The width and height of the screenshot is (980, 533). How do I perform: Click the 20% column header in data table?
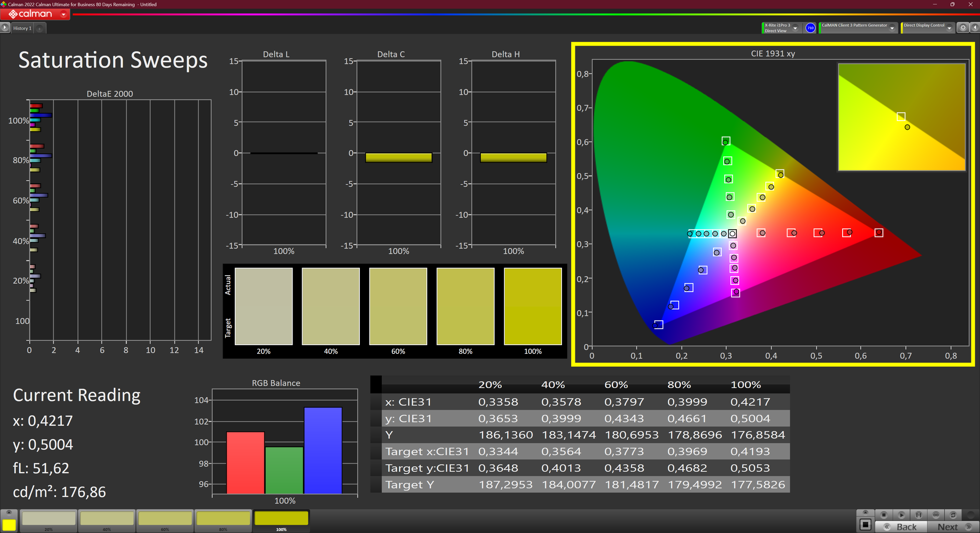pos(490,384)
